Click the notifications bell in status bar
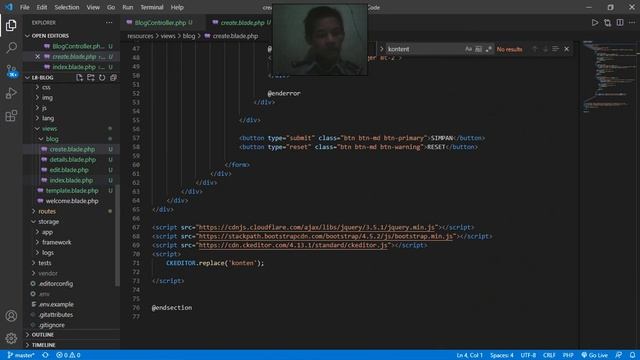 click(x=632, y=355)
